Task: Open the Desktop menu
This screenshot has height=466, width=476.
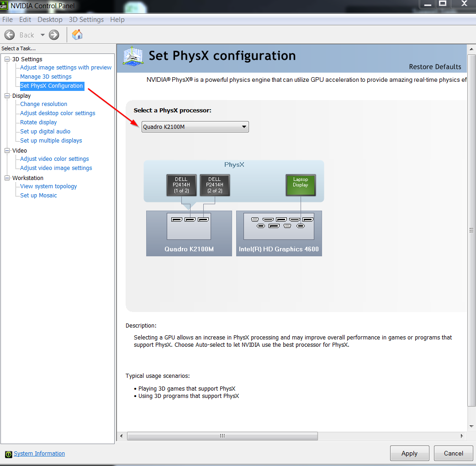Action: 50,20
